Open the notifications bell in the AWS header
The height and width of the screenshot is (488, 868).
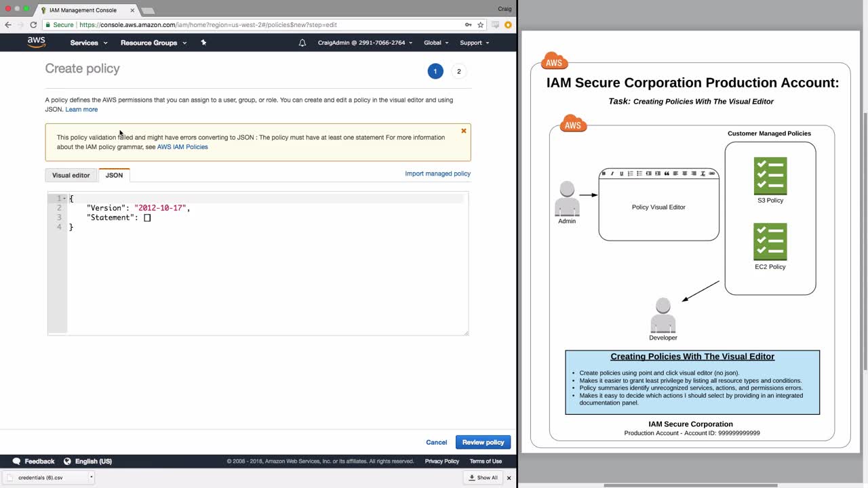tap(302, 43)
